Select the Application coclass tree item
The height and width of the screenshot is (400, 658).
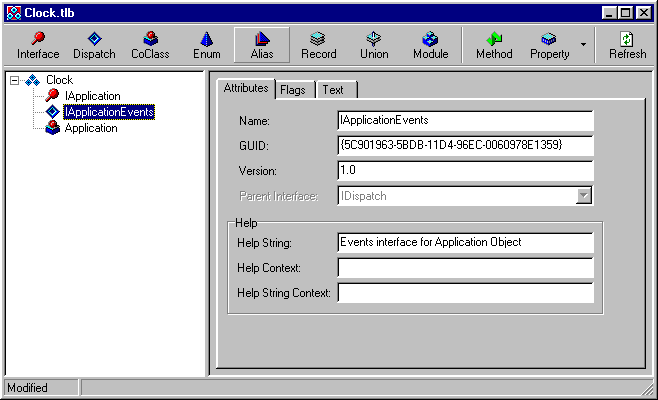tap(90, 128)
